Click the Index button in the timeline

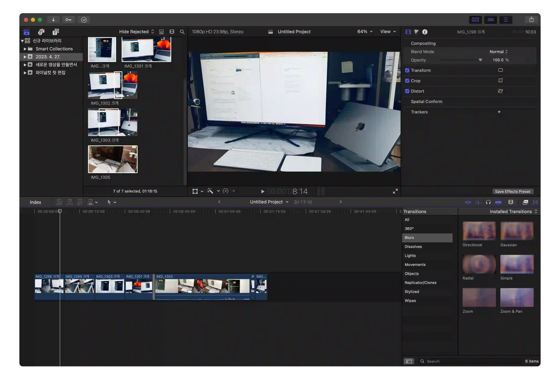pyautogui.click(x=35, y=202)
